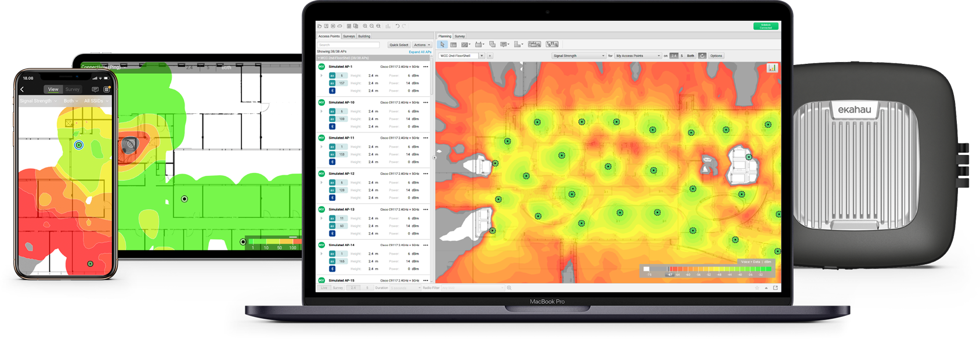Click the zoom in magnifier icon
Image resolution: width=980 pixels, height=339 pixels.
point(365,26)
